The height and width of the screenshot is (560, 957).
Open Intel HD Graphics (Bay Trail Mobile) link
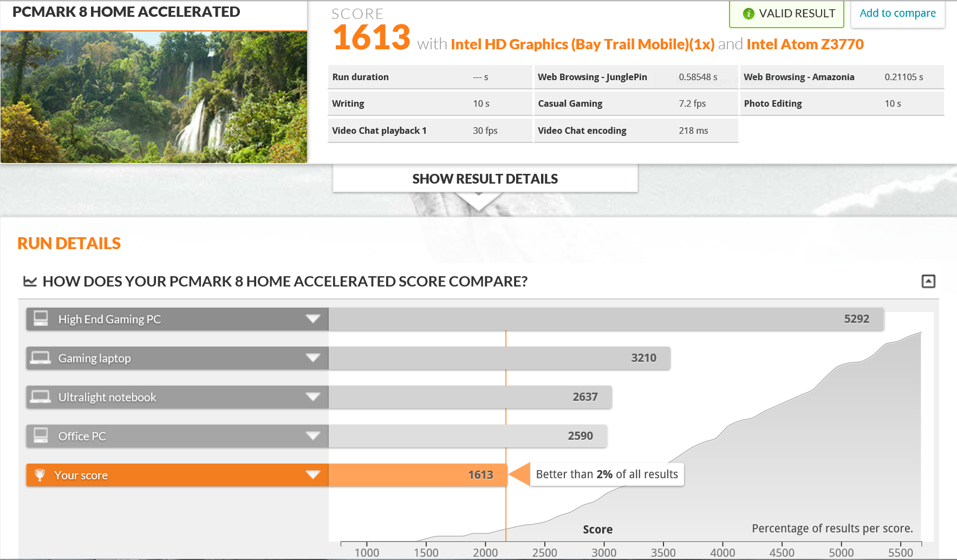582,44
